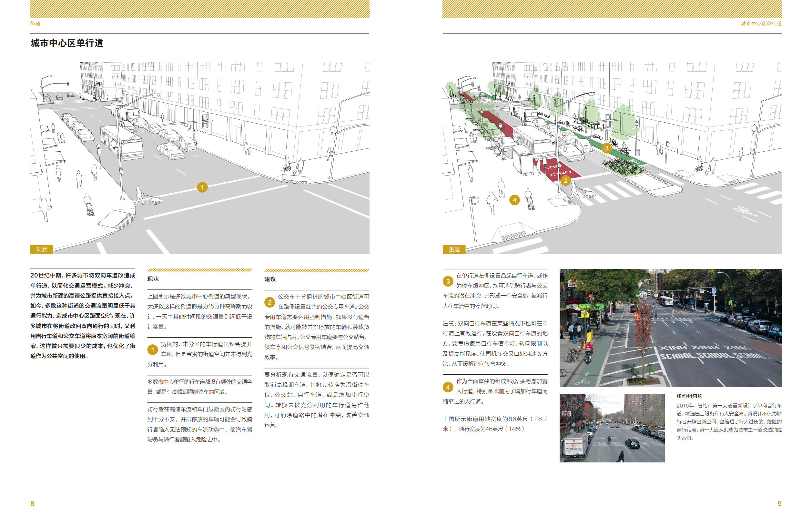Click the 重建 label tag on right illustration
The height and width of the screenshot is (526, 812).
pyautogui.click(x=454, y=249)
